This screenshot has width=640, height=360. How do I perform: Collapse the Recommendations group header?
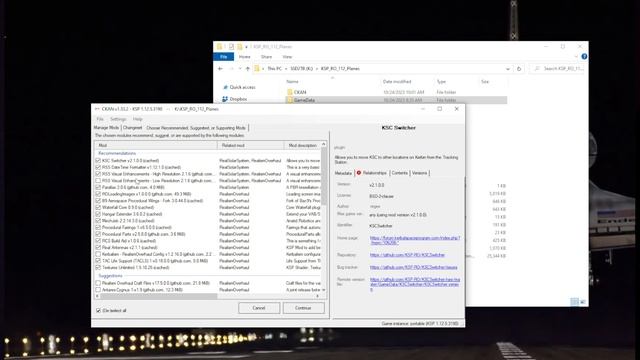click(117, 153)
